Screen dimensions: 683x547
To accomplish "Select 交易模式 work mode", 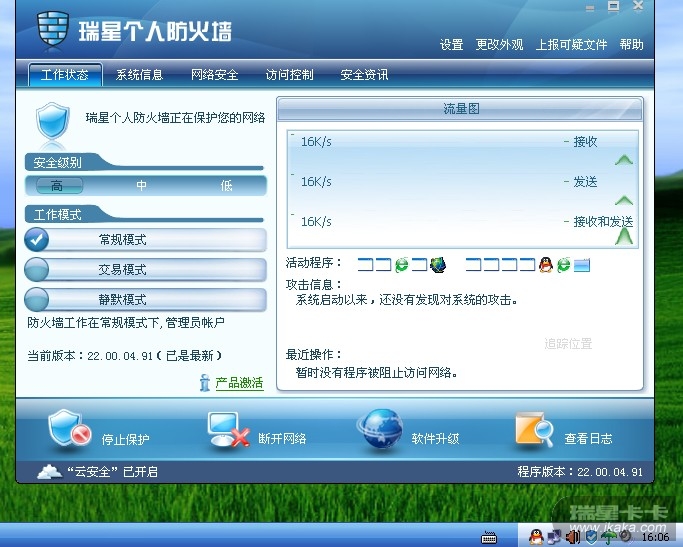I will [x=145, y=270].
